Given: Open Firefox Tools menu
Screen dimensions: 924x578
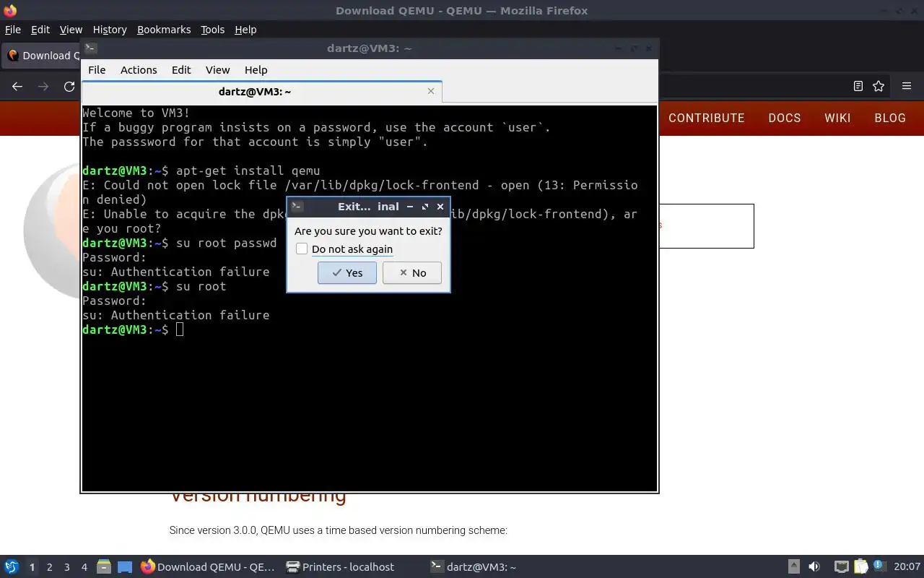Looking at the screenshot, I should [213, 30].
